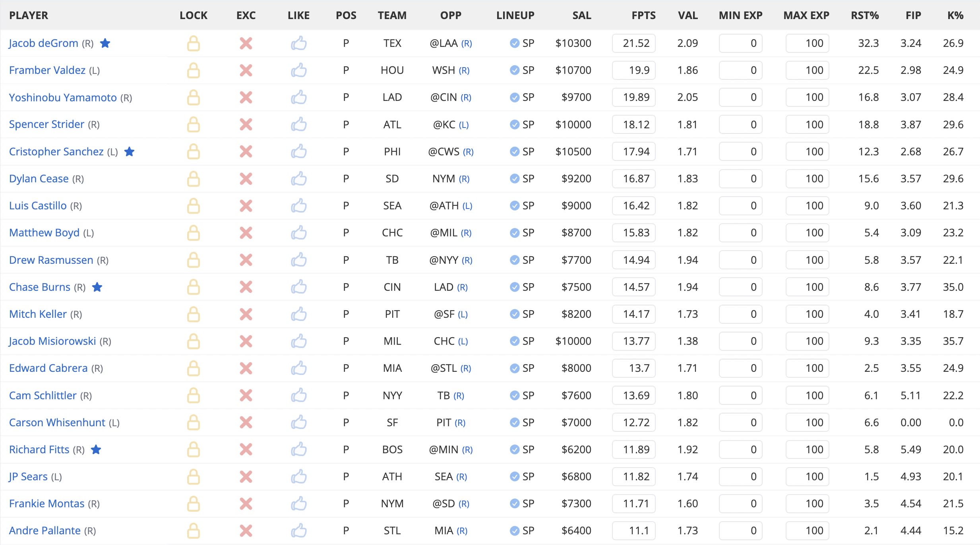Sort by VAL column header
980x545 pixels.
click(x=688, y=15)
